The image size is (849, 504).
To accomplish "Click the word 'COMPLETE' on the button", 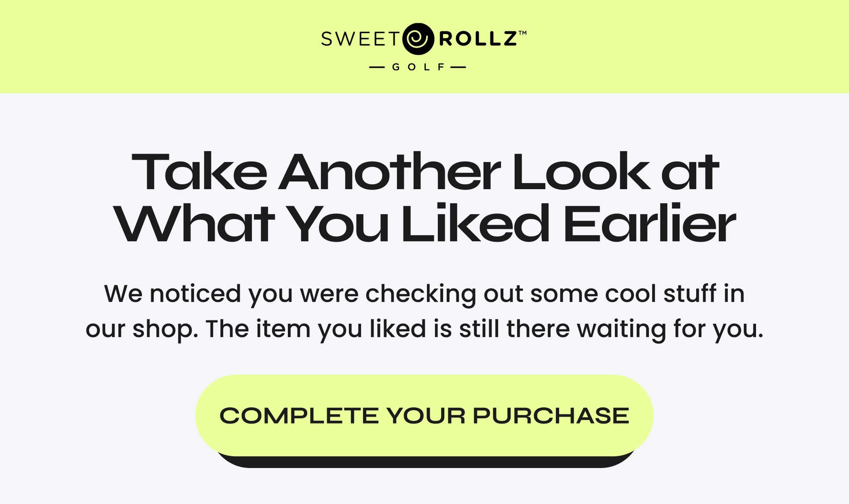I will pyautogui.click(x=299, y=415).
